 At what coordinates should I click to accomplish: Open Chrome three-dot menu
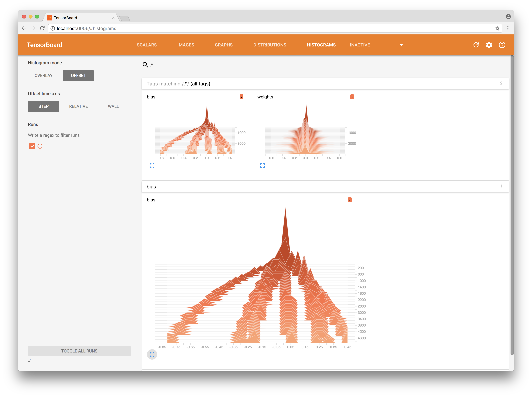pos(508,28)
